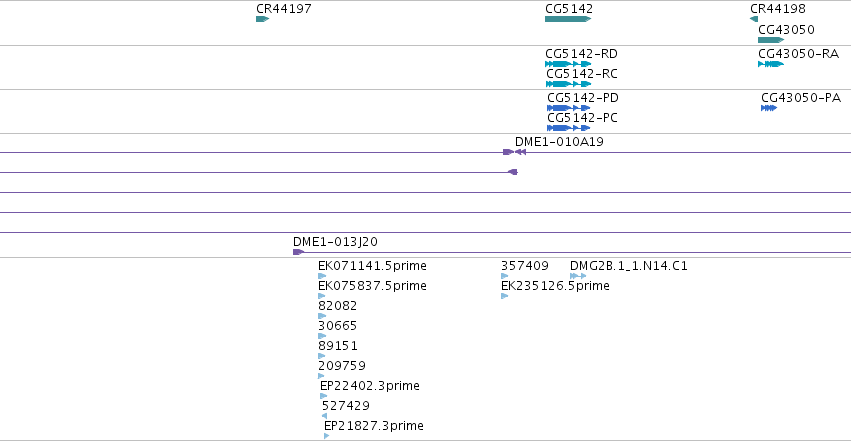The height and width of the screenshot is (441, 851).
Task: Click the CG43050-RA label text
Action: coord(798,54)
